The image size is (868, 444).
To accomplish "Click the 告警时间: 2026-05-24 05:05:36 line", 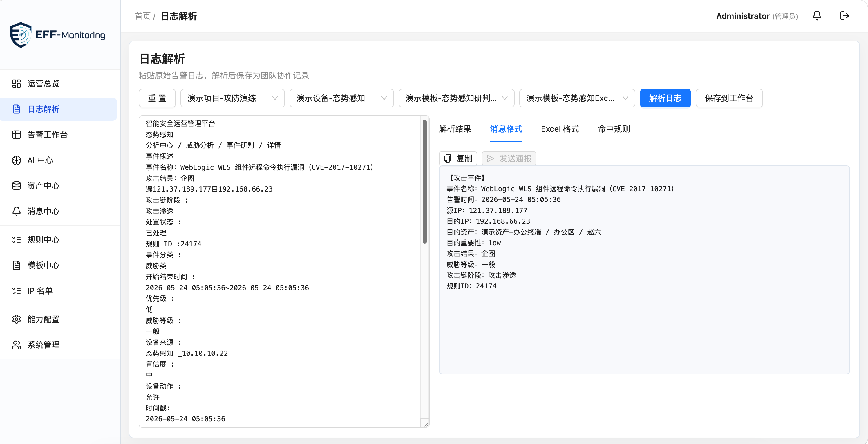I will point(503,200).
